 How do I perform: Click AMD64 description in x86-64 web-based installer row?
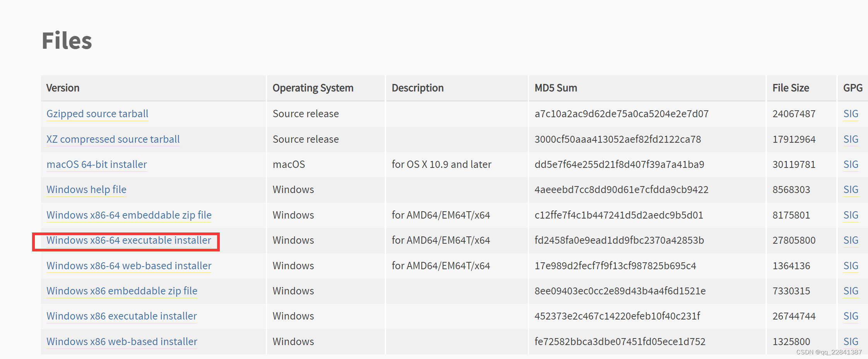441,266
